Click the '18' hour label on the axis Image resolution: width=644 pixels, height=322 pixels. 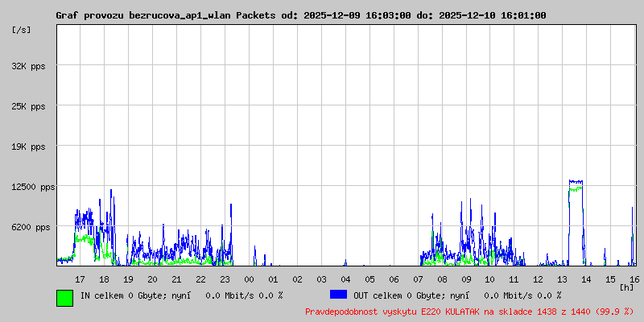[105, 279]
